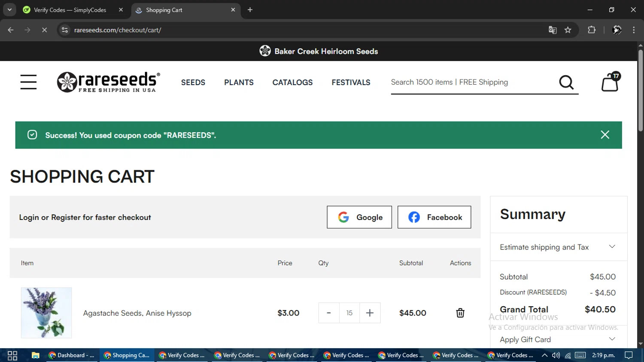Click the address bar URL

(118, 30)
